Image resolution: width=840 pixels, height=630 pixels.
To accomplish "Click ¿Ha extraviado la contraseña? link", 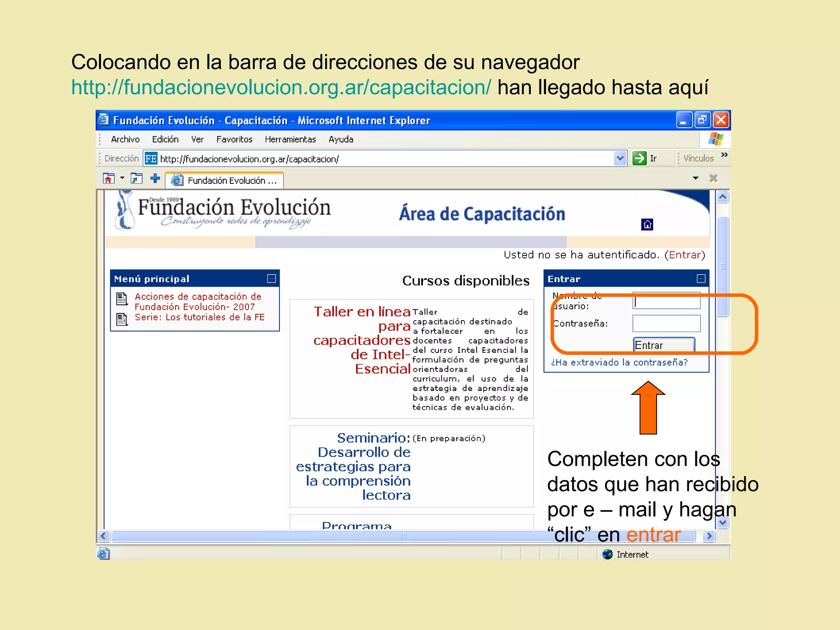I will click(x=619, y=363).
